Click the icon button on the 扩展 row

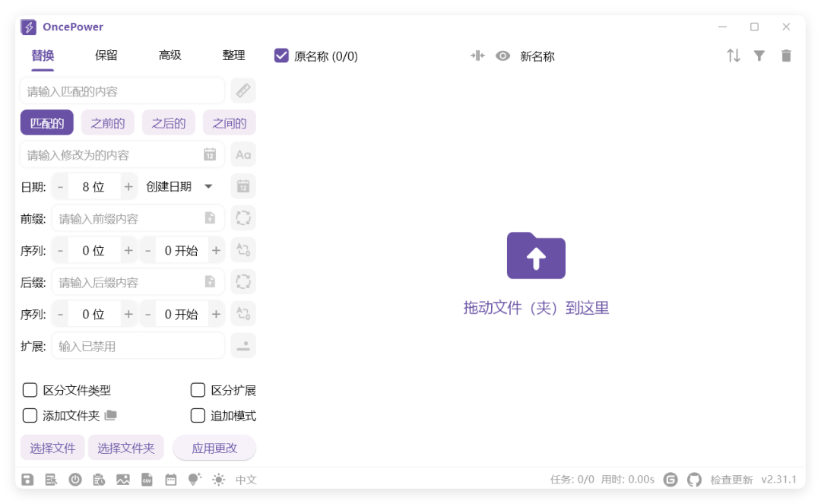point(243,346)
